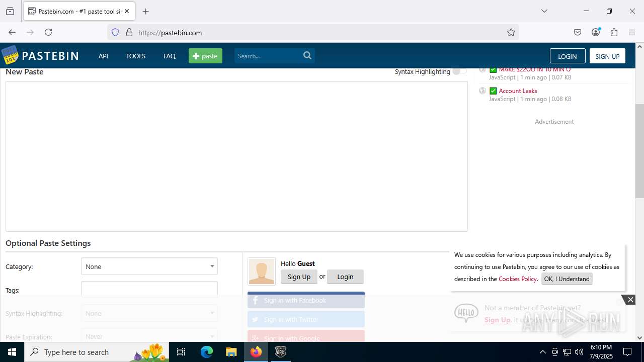Click the Firefox taskbar icon
644x362 pixels.
[x=256, y=352]
